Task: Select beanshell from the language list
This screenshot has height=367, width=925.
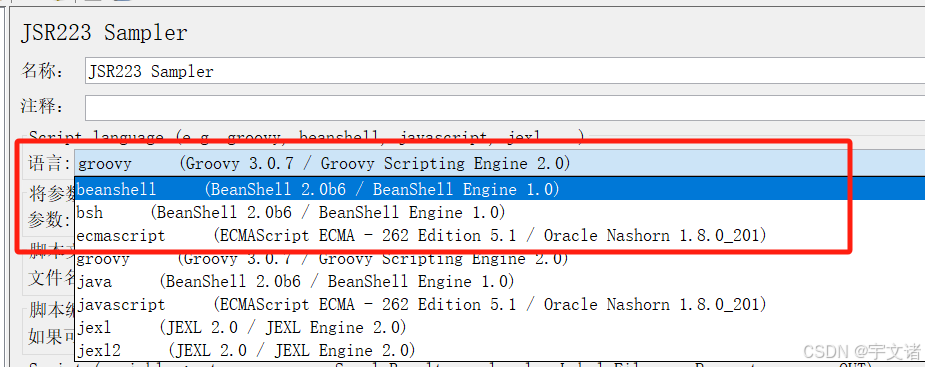Action: pos(500,189)
